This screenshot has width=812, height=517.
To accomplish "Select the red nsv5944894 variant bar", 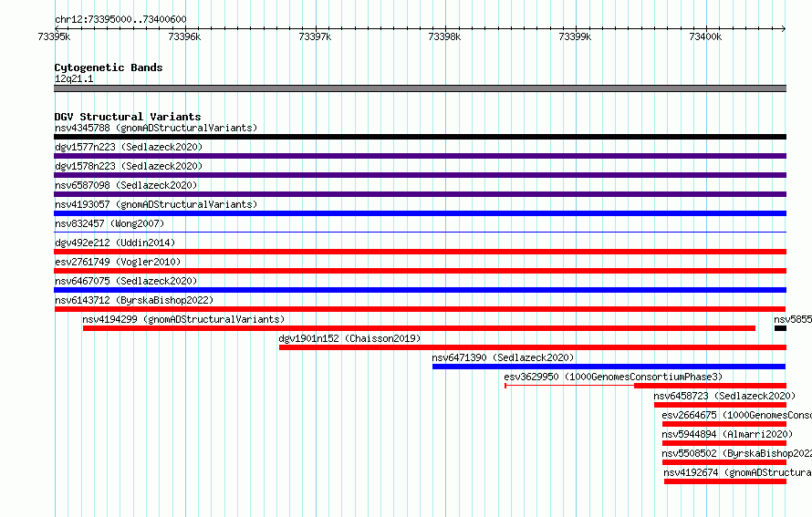I will tap(724, 443).
